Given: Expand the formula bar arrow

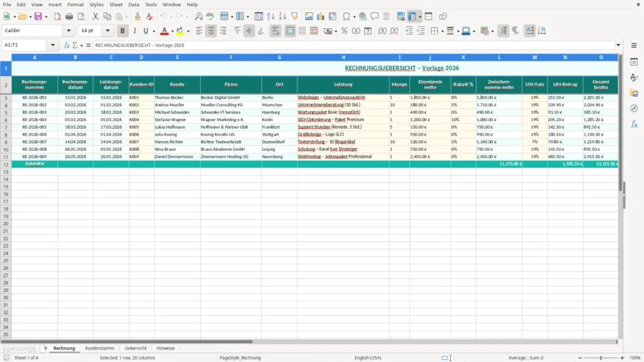Looking at the screenshot, I should pyautogui.click(x=618, y=45).
